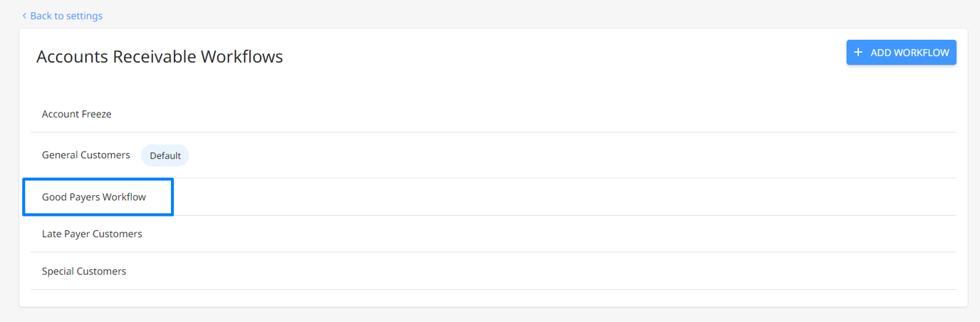
Task: View the Good Payers Workflow details
Action: (94, 197)
